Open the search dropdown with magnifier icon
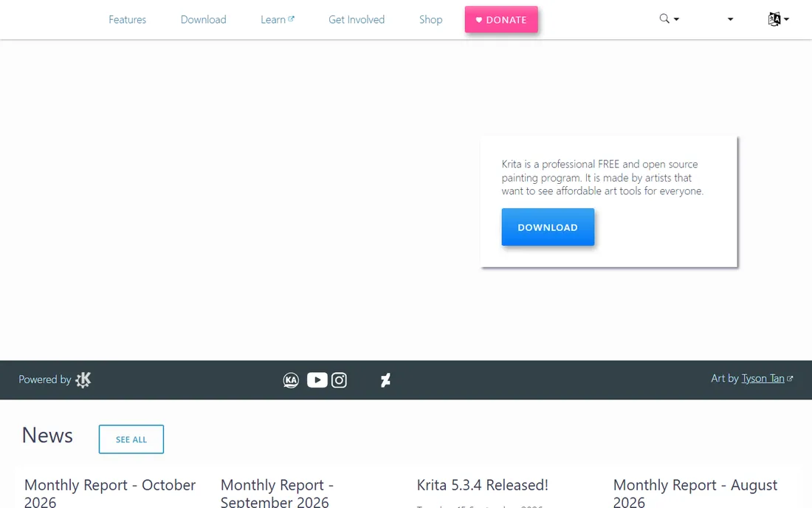 click(x=669, y=19)
